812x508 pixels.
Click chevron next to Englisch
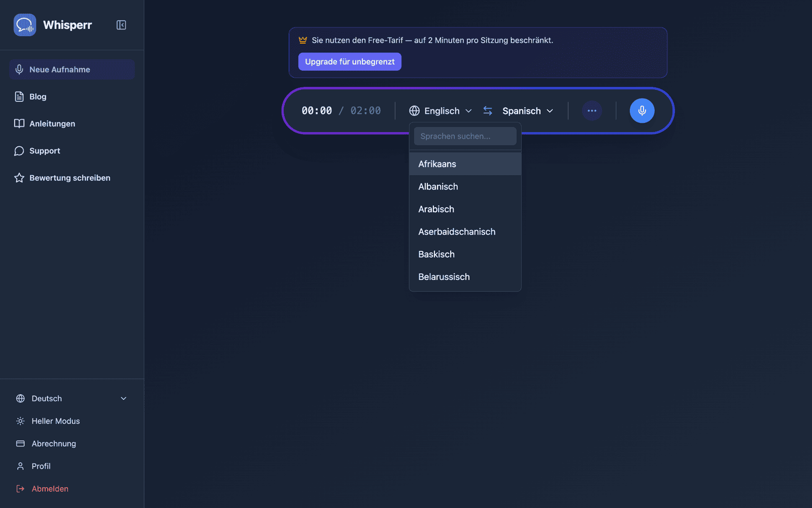point(468,111)
